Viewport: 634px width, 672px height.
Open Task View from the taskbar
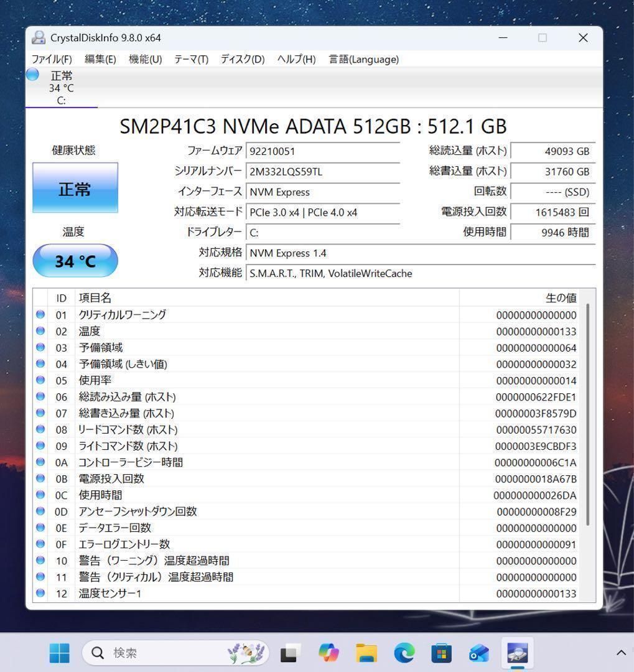click(290, 653)
